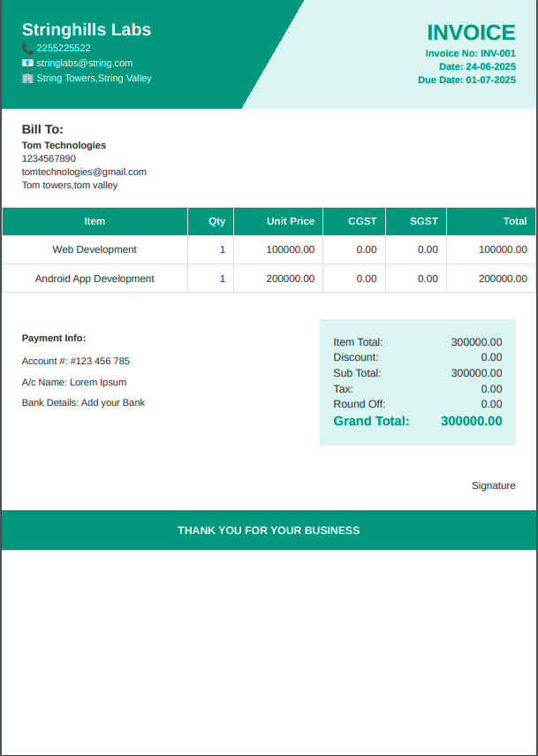Click the Due Date: 01-07-2025 line

(x=466, y=80)
